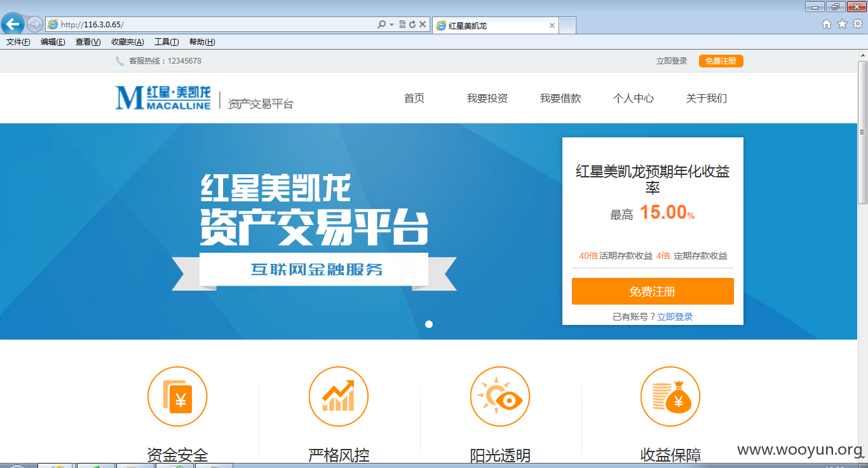Image resolution: width=868 pixels, height=468 pixels.
Task: Open the 文件(F) menu
Action: [x=18, y=42]
